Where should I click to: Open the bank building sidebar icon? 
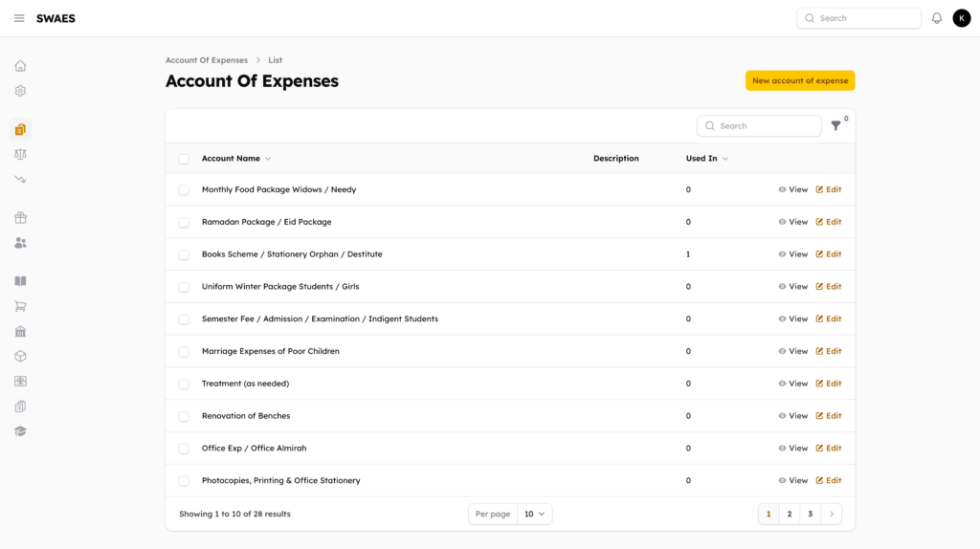click(21, 331)
